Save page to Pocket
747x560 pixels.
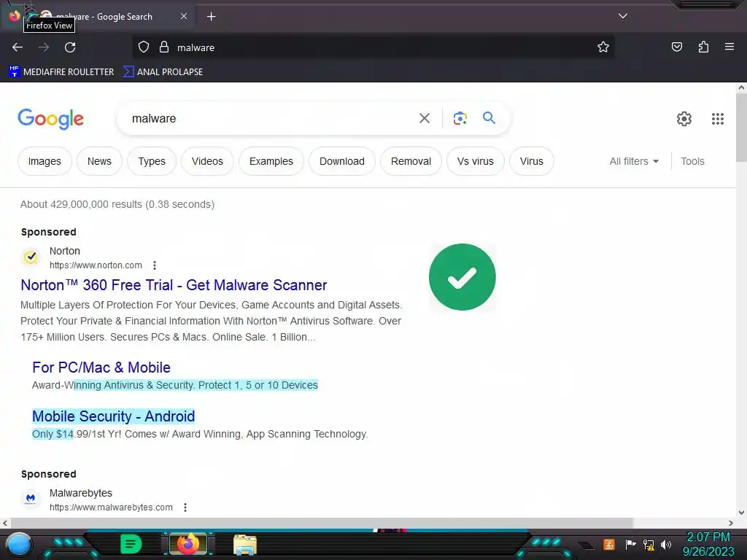click(x=677, y=47)
